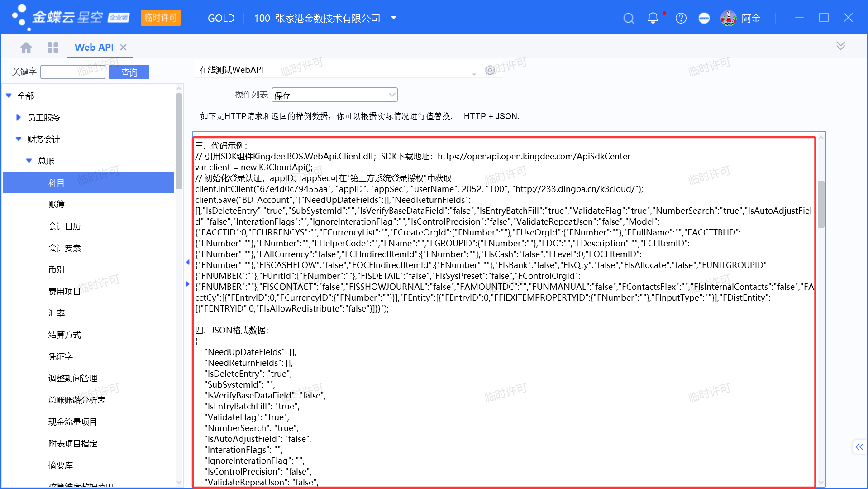Select the 会计要素 tree item
The image size is (868, 489).
coord(65,248)
